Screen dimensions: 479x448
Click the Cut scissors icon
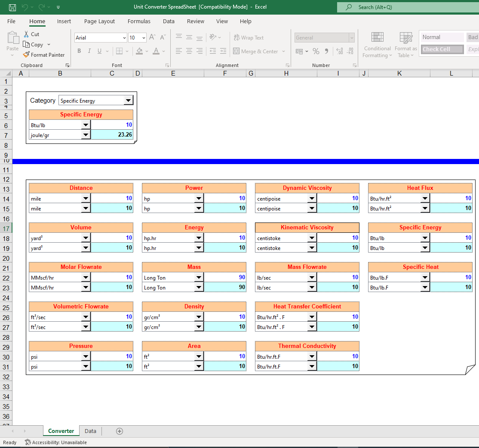[26, 34]
